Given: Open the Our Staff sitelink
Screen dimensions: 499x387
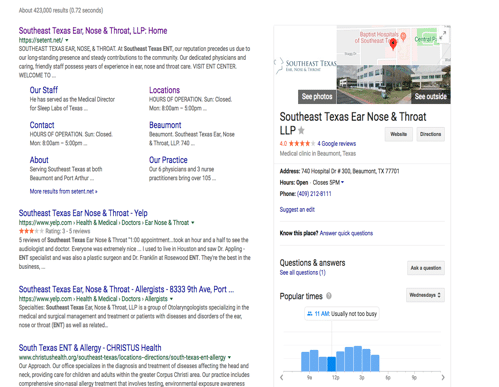Looking at the screenshot, I should point(44,90).
